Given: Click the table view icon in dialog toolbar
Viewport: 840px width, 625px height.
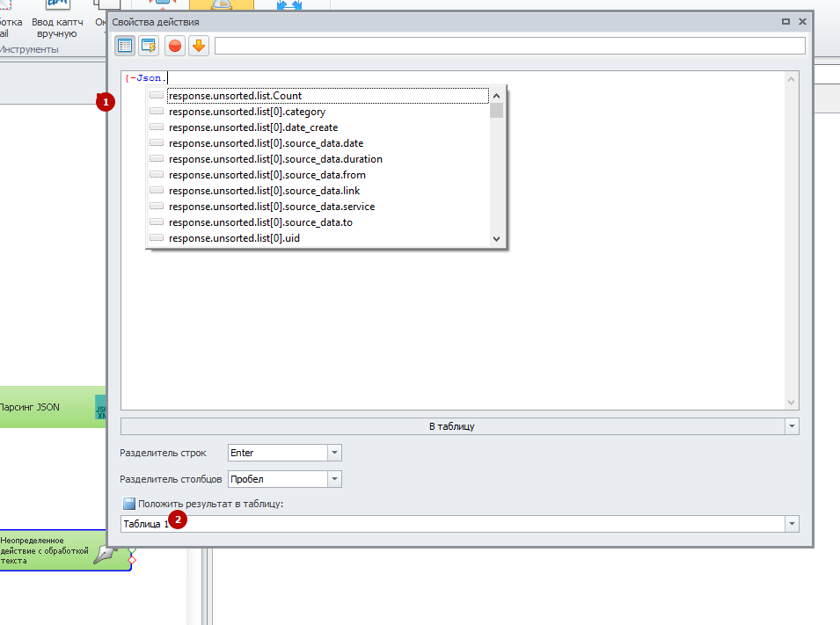Looking at the screenshot, I should coord(125,46).
